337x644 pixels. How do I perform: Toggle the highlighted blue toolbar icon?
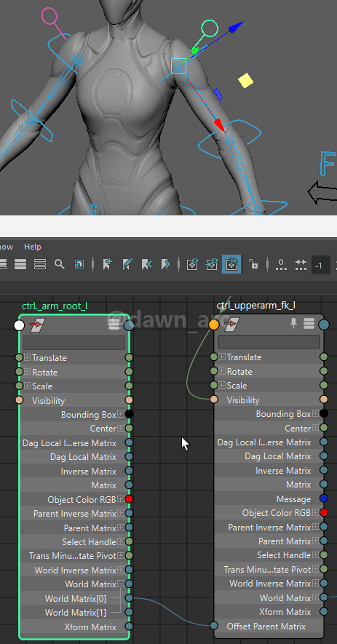tap(231, 264)
